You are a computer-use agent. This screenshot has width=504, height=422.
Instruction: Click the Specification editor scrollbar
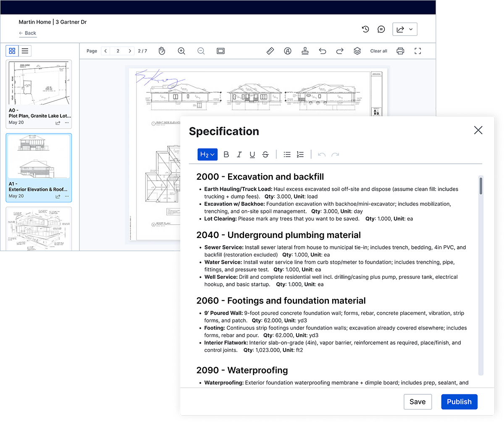coord(481,186)
